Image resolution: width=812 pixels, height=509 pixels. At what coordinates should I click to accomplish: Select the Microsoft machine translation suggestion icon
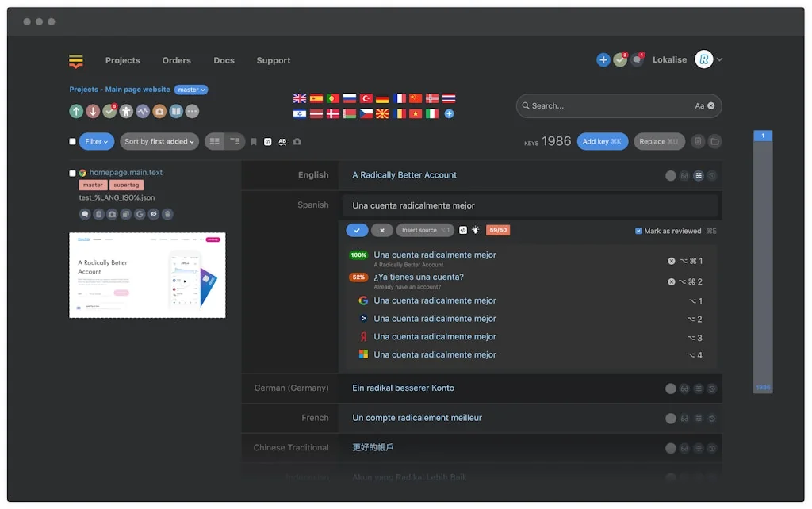click(x=363, y=354)
